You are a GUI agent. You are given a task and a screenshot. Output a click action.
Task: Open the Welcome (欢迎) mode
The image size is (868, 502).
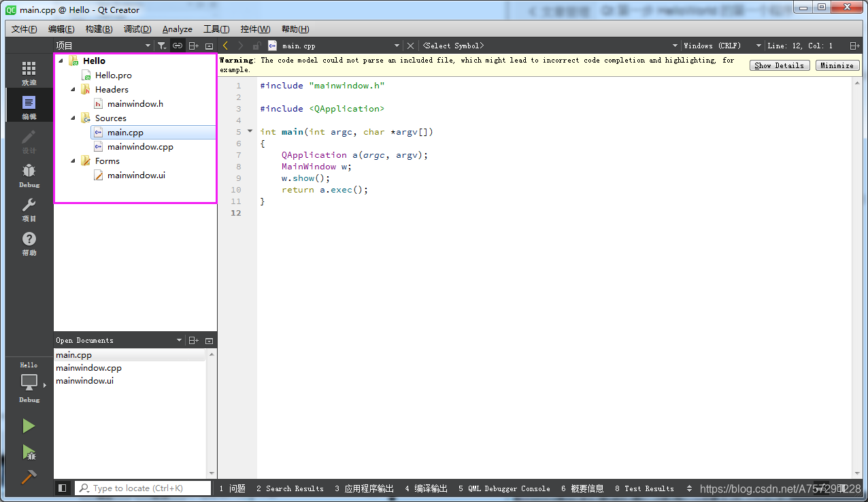click(x=29, y=73)
